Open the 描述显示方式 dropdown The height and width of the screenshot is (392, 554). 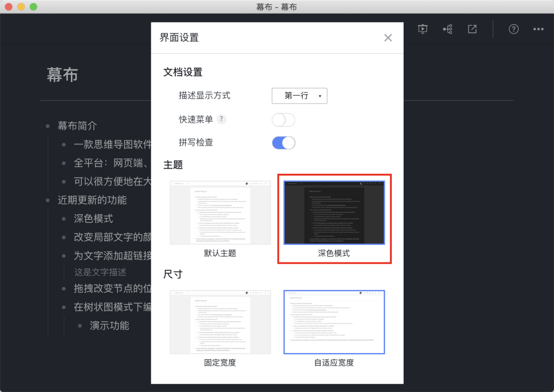(299, 96)
